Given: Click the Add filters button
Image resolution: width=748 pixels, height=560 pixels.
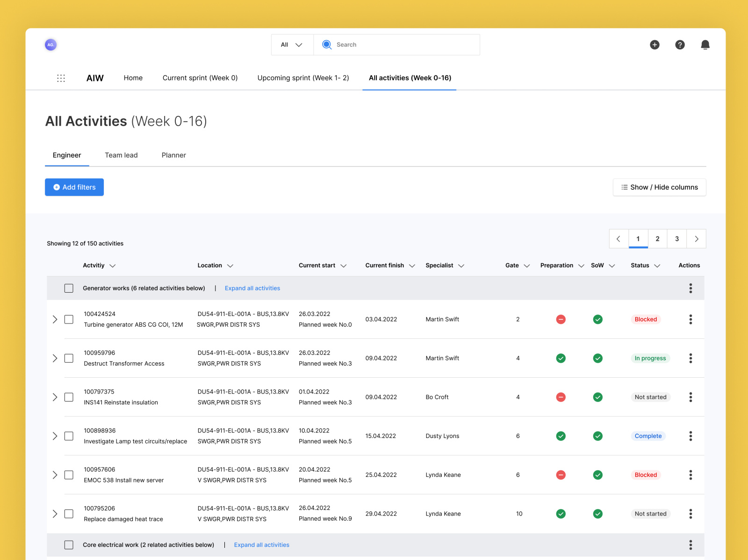Looking at the screenshot, I should point(74,187).
